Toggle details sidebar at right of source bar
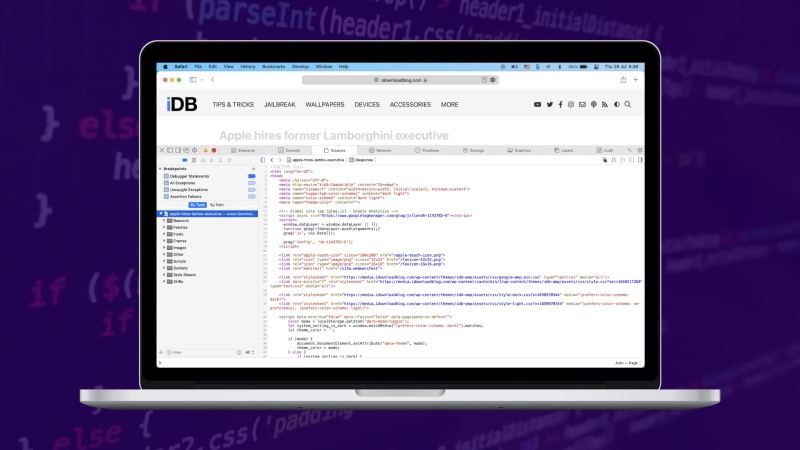 [x=640, y=160]
